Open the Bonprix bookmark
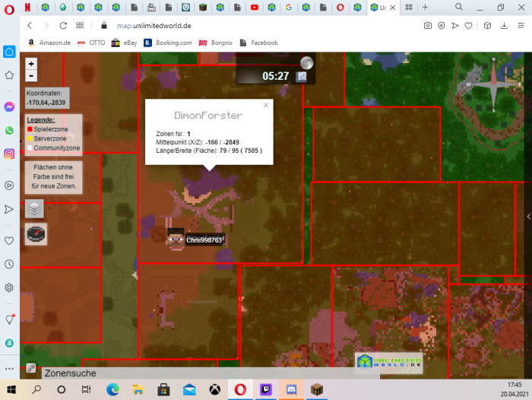 [x=215, y=43]
